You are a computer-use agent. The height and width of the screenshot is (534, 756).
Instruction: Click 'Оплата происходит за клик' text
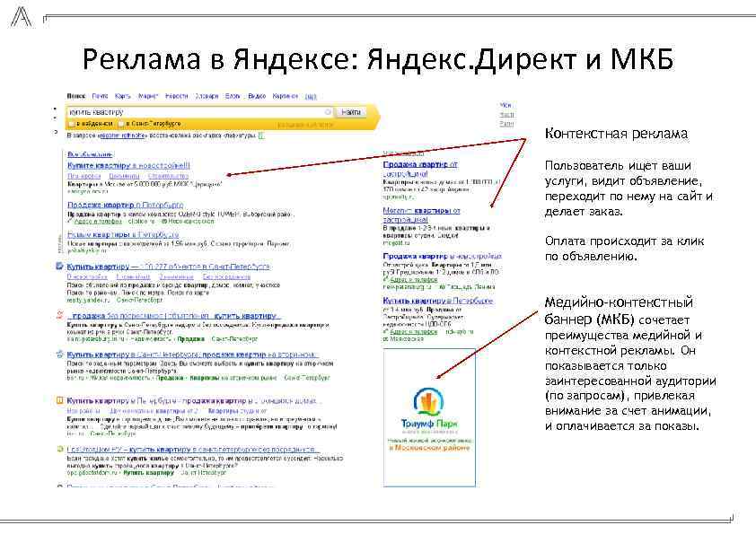tap(624, 241)
